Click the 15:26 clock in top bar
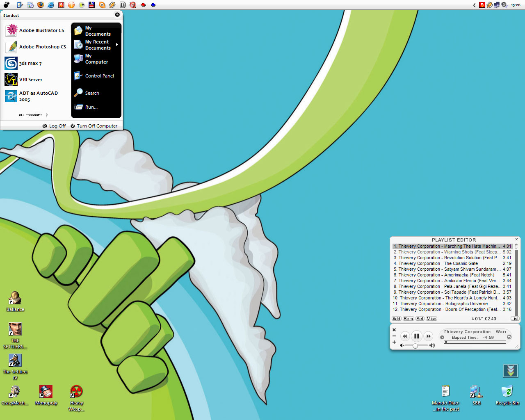Viewport: 525px width, 420px height. point(516,5)
